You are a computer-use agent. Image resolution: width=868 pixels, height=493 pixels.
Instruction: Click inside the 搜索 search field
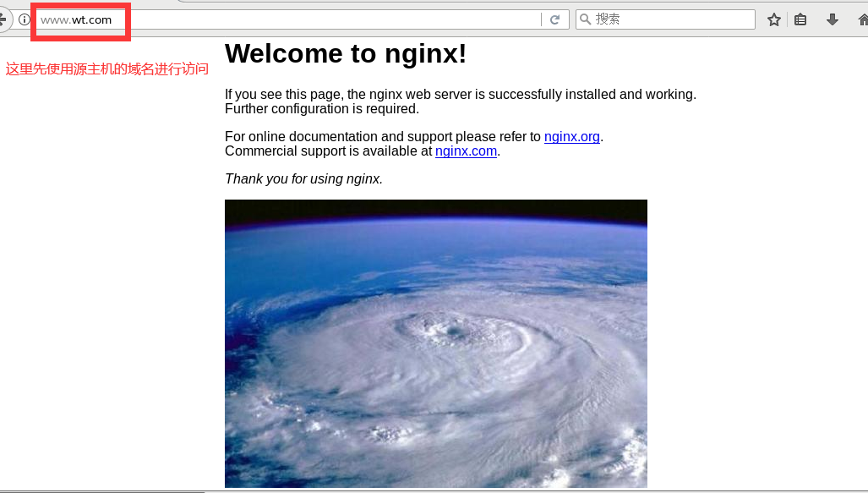click(x=665, y=19)
